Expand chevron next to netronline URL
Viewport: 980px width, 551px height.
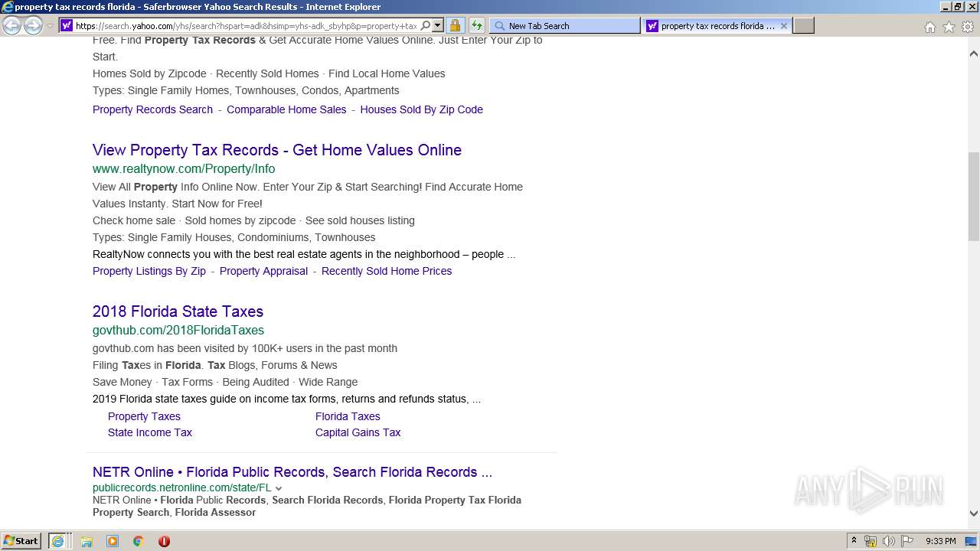tap(279, 488)
